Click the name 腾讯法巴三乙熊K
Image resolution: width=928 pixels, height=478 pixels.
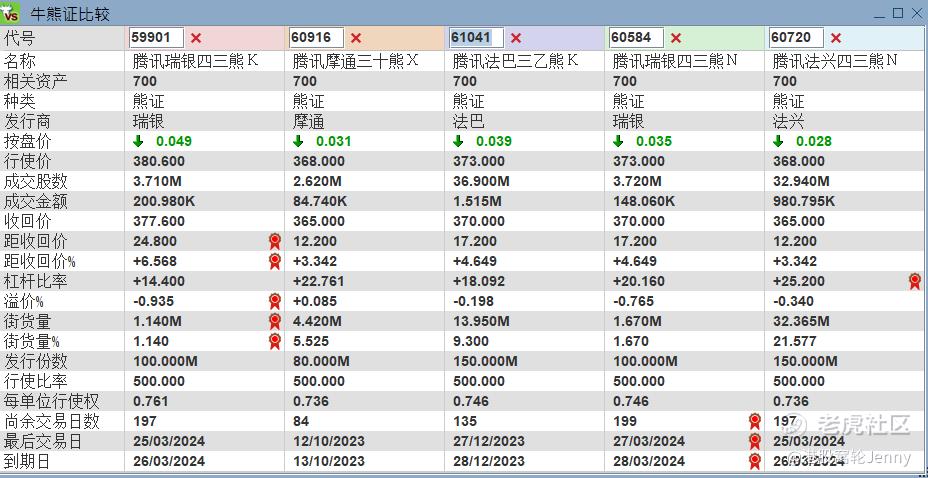coord(515,61)
